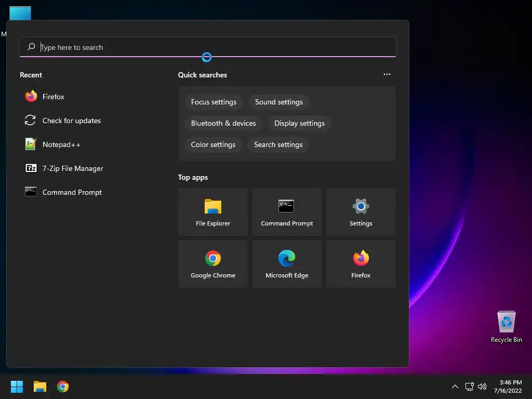Open Color settings quick search
The width and height of the screenshot is (532, 399).
213,145
